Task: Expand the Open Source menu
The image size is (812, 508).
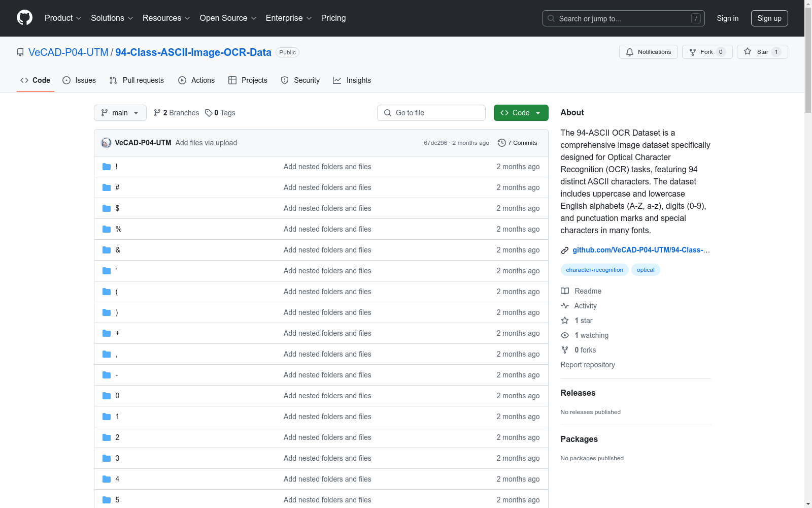Action: coord(228,18)
